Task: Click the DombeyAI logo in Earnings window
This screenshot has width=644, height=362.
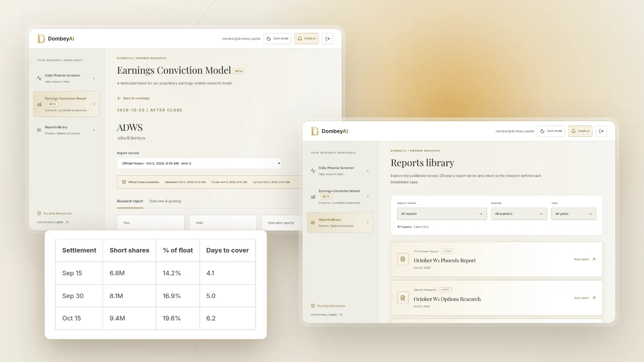Action: coord(56,39)
